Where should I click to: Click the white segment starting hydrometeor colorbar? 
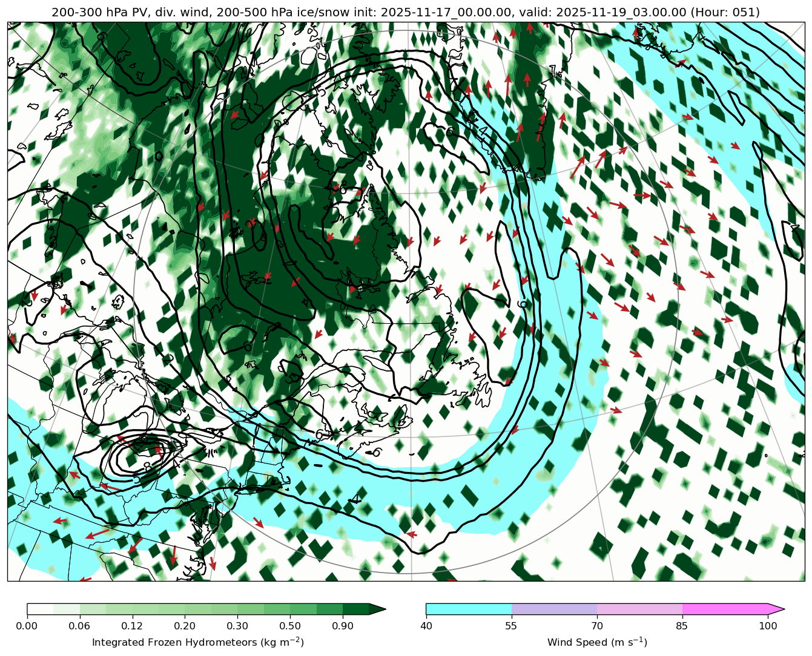[x=40, y=609]
